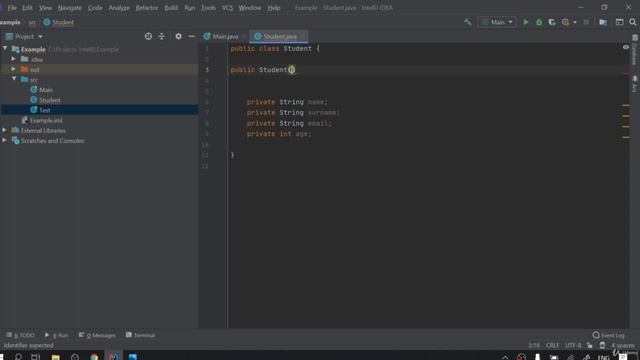Click the Collapse All icon in Project panel

coord(162,36)
